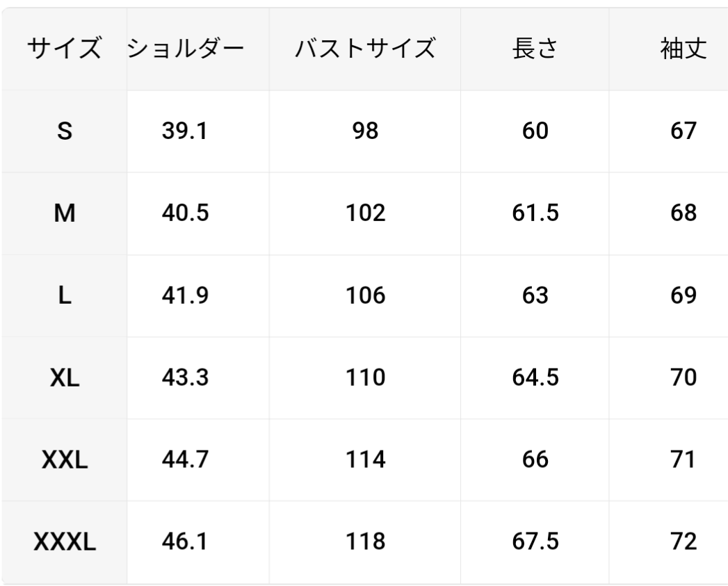Click the ショルダー column header
The image size is (728, 586).
[x=186, y=49]
